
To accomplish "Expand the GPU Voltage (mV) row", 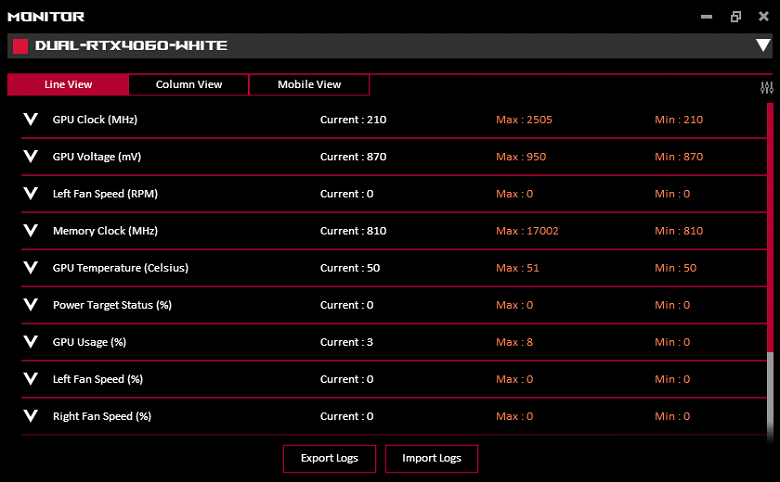I will coord(31,157).
